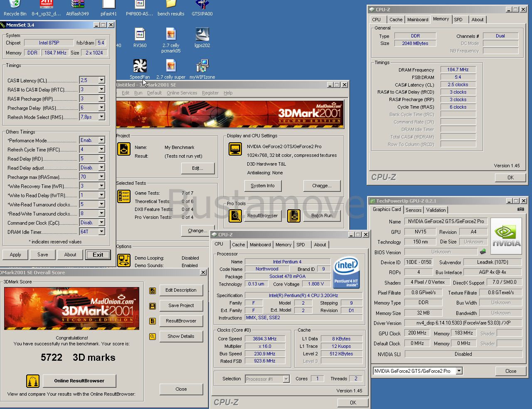The height and width of the screenshot is (409, 532).
Task: Click the Online ResultBrowser icon
Action: [x=33, y=381]
